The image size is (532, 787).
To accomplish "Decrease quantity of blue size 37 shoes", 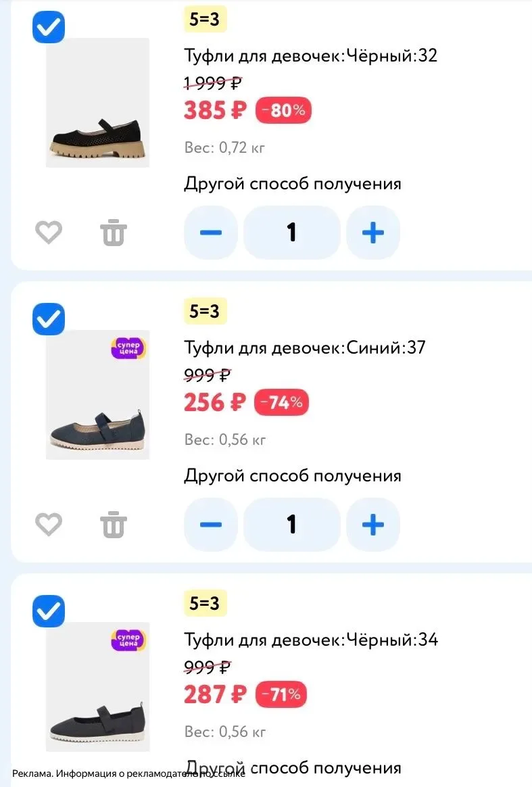I will 211,525.
